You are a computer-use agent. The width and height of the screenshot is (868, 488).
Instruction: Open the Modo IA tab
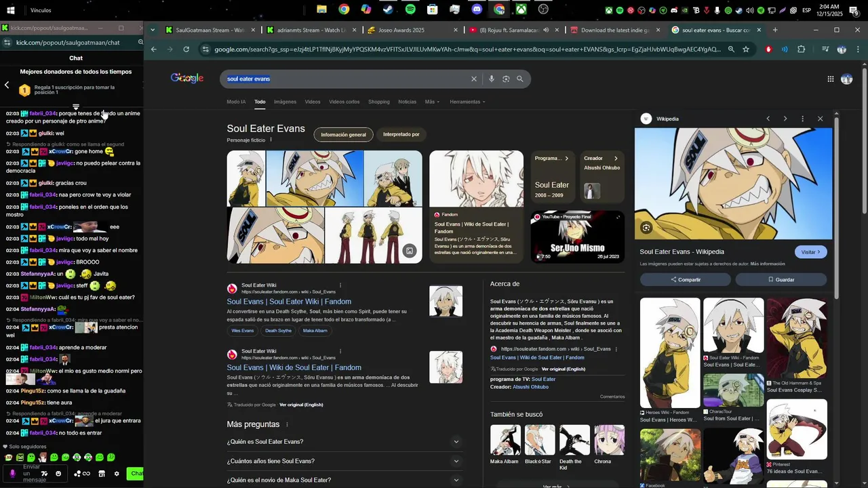coord(236,102)
